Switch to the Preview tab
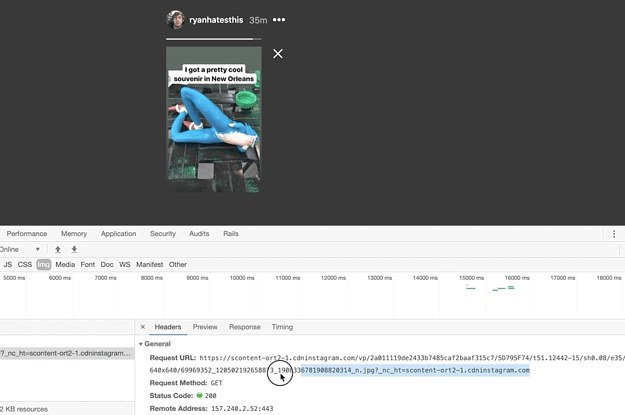 (205, 327)
